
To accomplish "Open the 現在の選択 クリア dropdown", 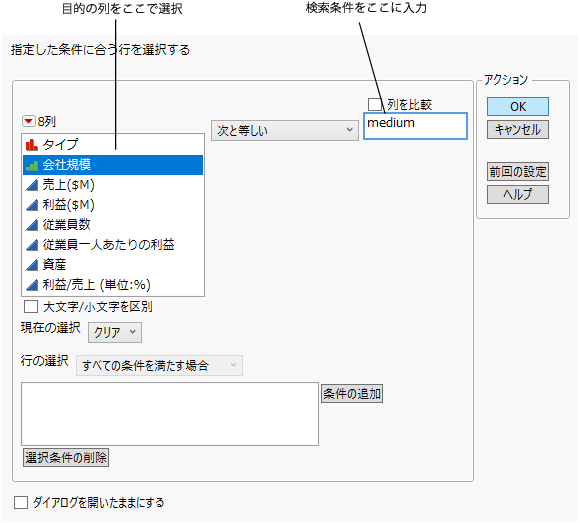I will click(115, 332).
